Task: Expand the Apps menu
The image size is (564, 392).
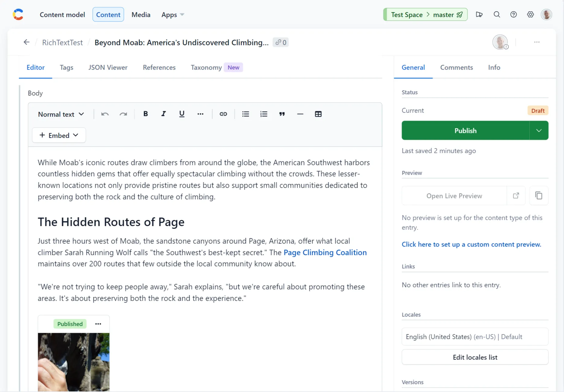Action: coord(173,15)
